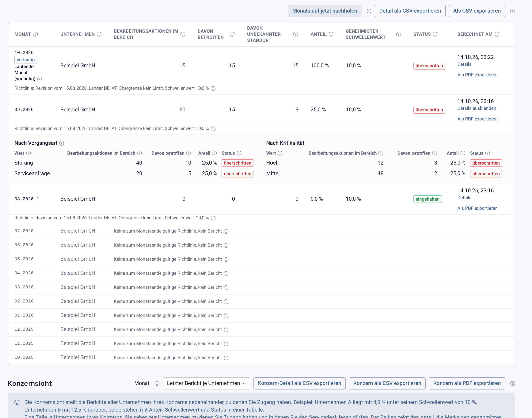Screen dimensions: 532x418
Task: Click info icon beside Genehmigter Schwellenwert header
Action: [399, 34]
